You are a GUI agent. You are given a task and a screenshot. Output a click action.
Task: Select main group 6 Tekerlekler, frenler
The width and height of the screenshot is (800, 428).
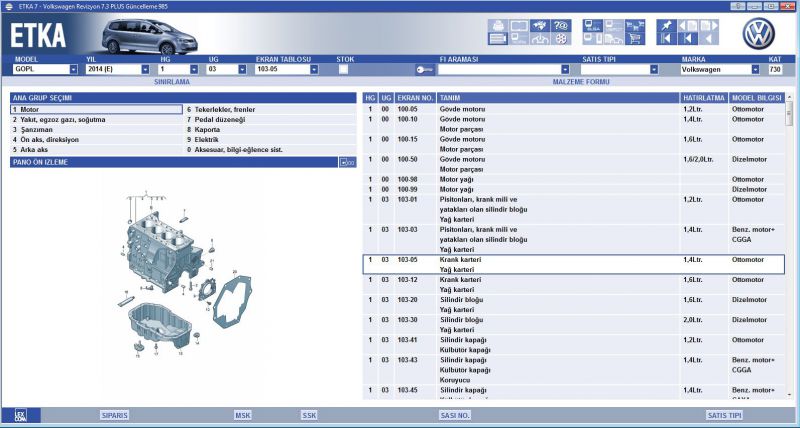[x=270, y=109]
